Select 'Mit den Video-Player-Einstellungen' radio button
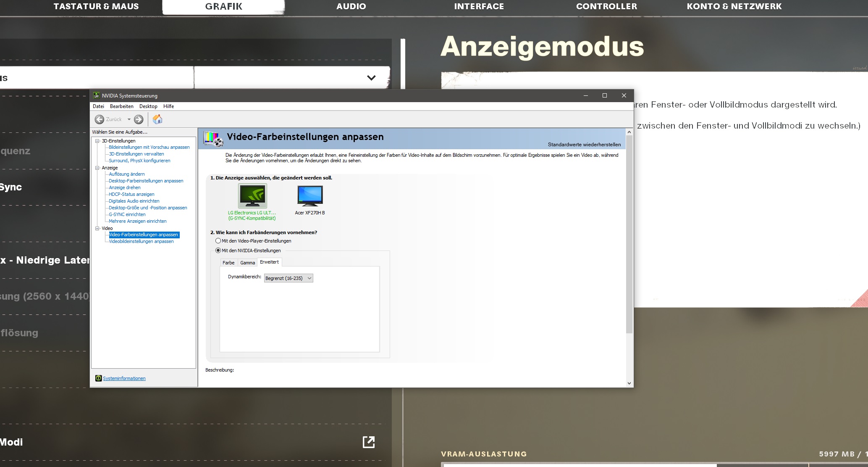This screenshot has height=467, width=868. (218, 241)
